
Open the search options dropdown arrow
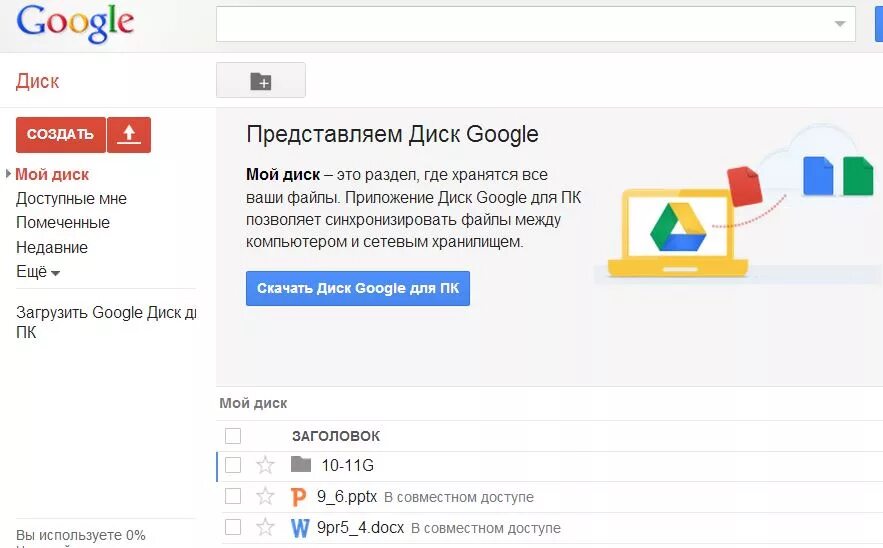[840, 24]
